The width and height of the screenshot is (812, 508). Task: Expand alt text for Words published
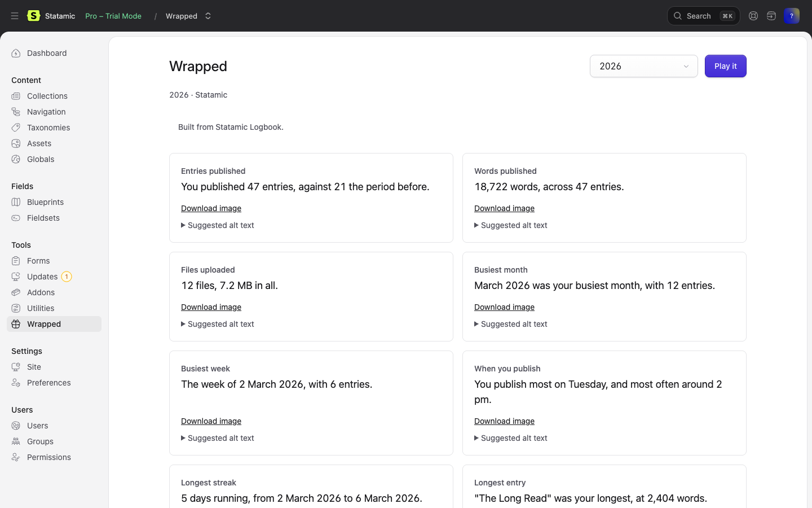511,225
